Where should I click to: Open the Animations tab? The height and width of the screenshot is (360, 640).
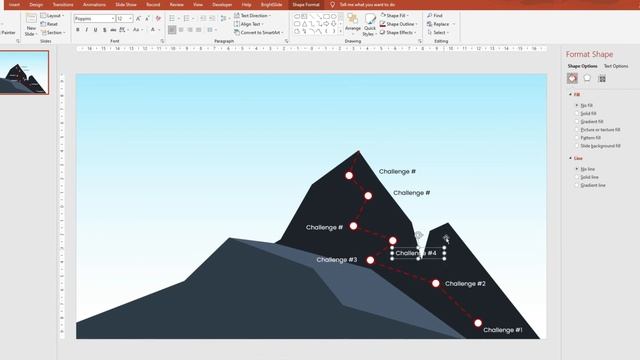(94, 4)
